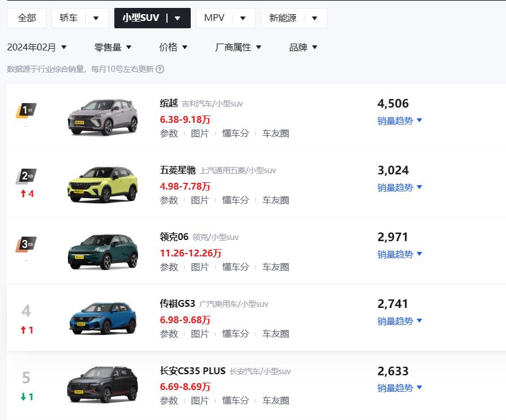Screen dimensions: 506x420
Task: Select the 轿车 category tab
Action: pyautogui.click(x=68, y=18)
